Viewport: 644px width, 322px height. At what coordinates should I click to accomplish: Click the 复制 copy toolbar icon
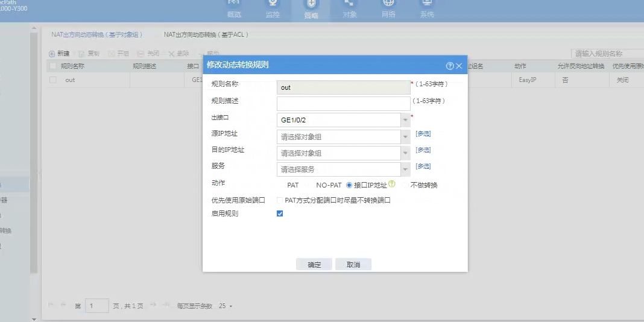[x=81, y=54]
